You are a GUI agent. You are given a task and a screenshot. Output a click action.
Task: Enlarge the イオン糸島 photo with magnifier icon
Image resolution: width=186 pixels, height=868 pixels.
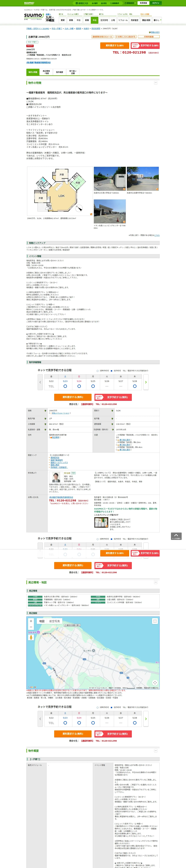[x=124, y=222]
